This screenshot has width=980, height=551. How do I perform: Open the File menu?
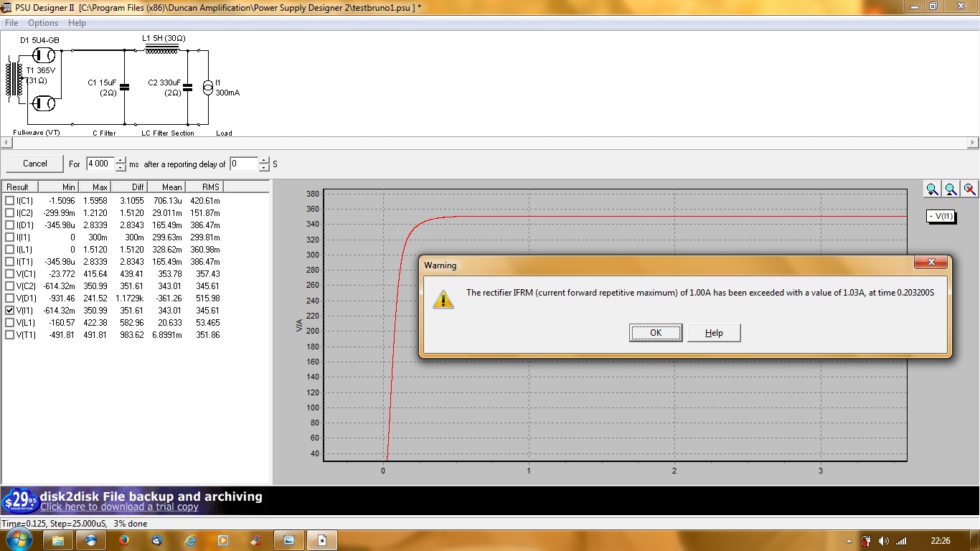coord(11,23)
